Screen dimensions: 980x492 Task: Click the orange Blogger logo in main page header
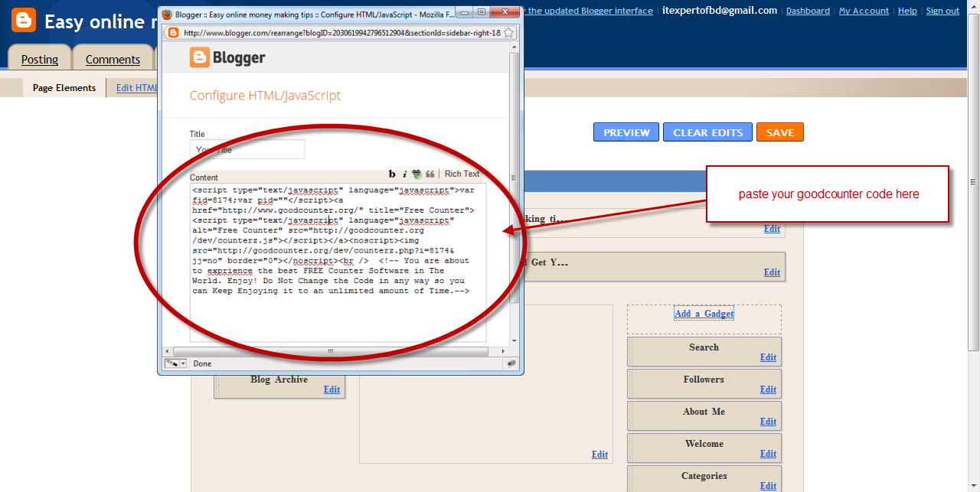click(24, 20)
